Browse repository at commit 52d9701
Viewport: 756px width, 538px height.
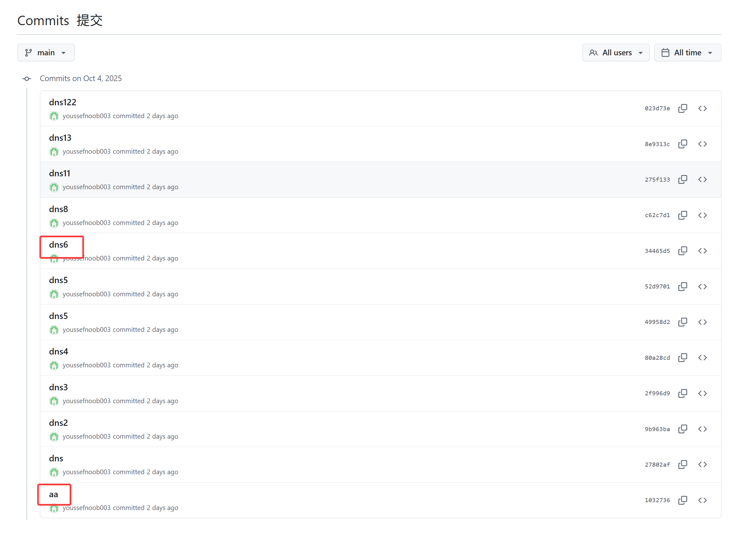coord(702,287)
